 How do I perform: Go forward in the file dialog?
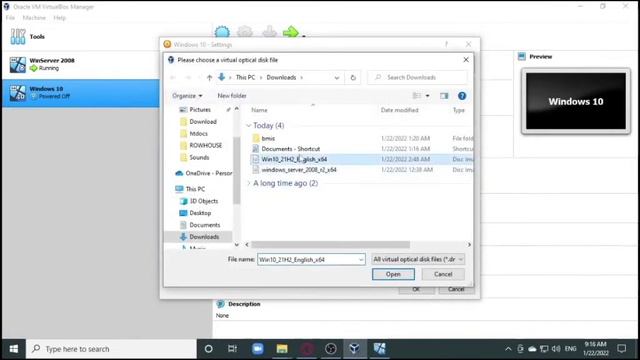[188, 78]
